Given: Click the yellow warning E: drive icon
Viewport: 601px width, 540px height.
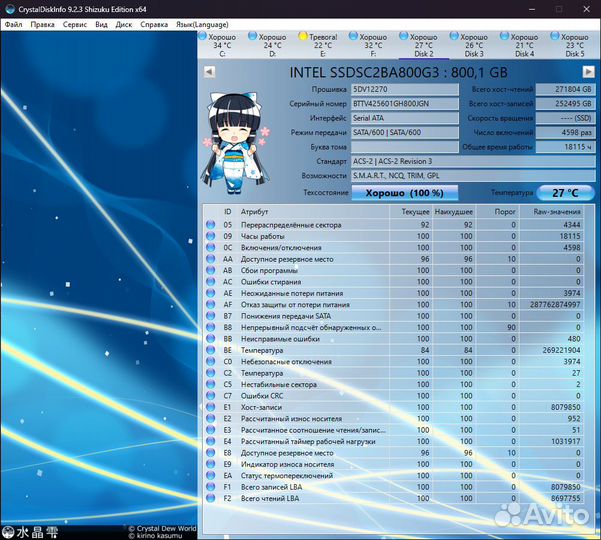Looking at the screenshot, I should [305, 37].
